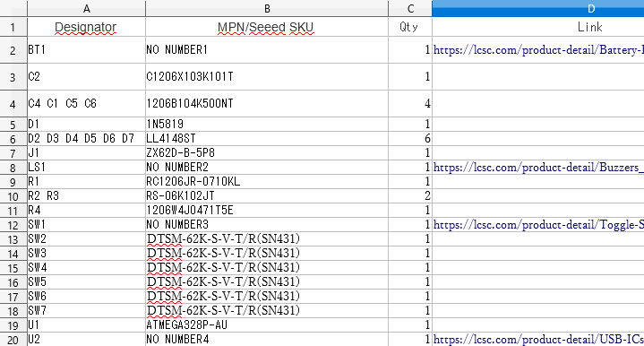Open the Battery product link for BT1
The image size is (644, 346).
coord(538,50)
